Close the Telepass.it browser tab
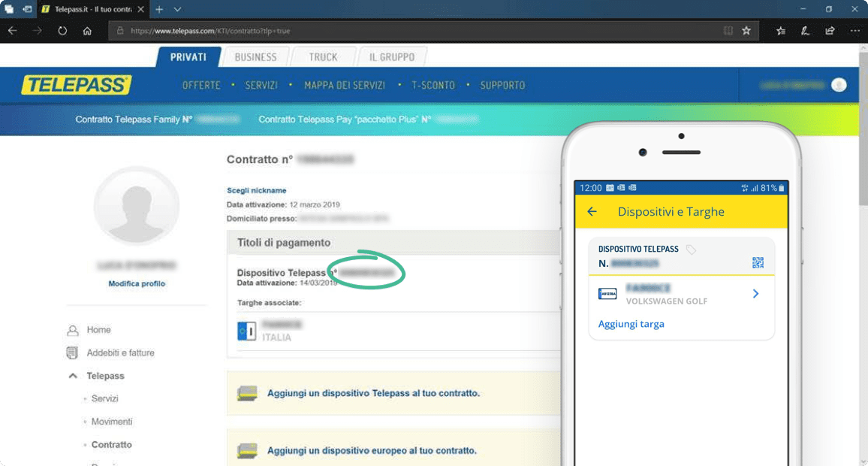 [x=140, y=9]
